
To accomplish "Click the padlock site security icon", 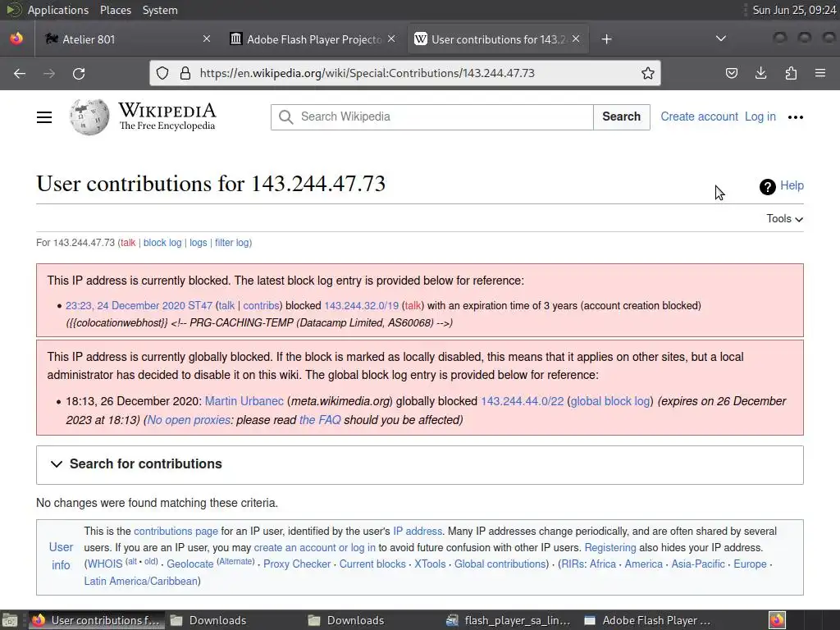I will [x=185, y=73].
